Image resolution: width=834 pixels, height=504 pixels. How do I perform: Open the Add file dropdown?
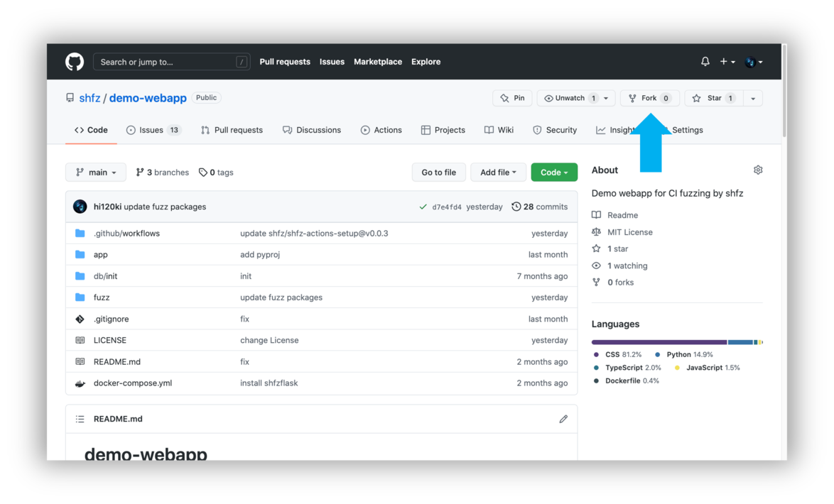498,172
